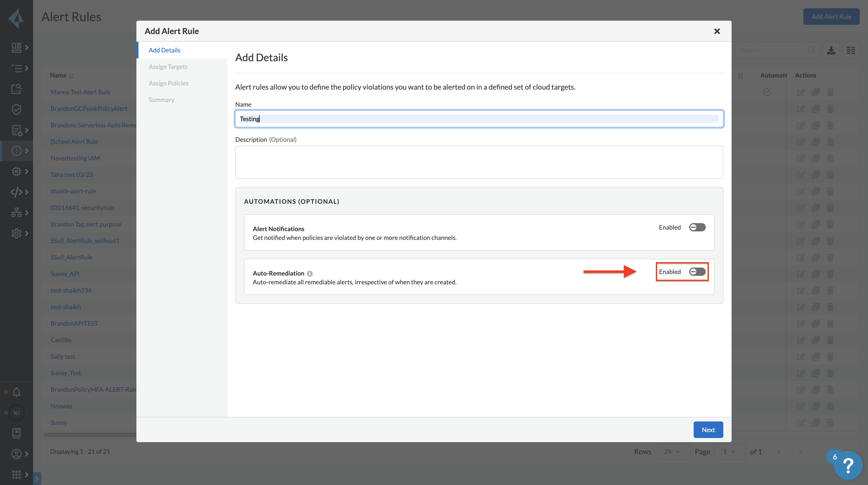
Task: Select the Assign Targets step
Action: pyautogui.click(x=168, y=67)
